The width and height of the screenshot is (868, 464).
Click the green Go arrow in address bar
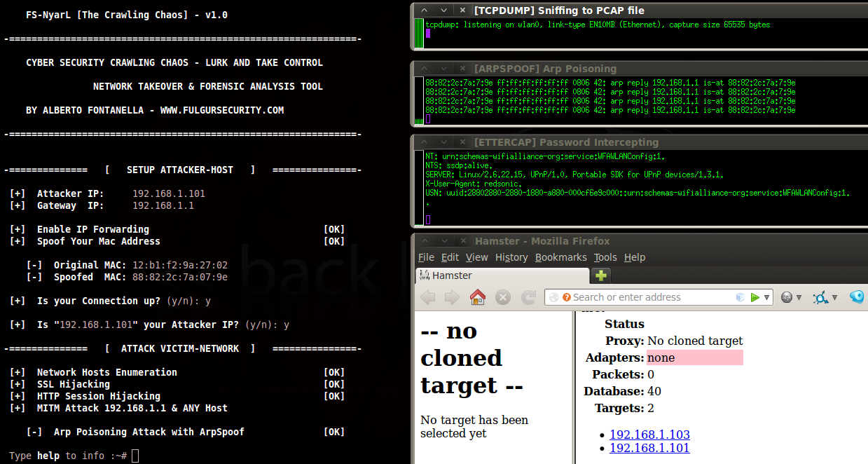click(755, 297)
